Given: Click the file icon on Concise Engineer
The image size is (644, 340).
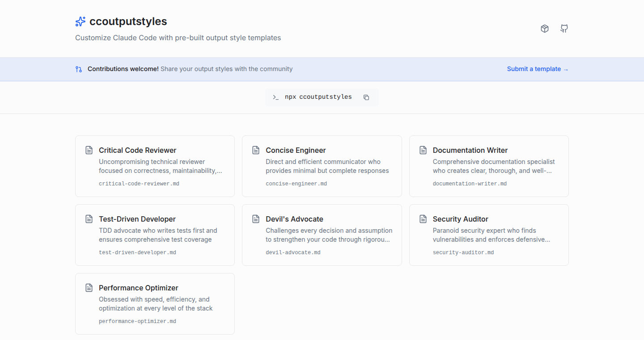Looking at the screenshot, I should point(256,150).
